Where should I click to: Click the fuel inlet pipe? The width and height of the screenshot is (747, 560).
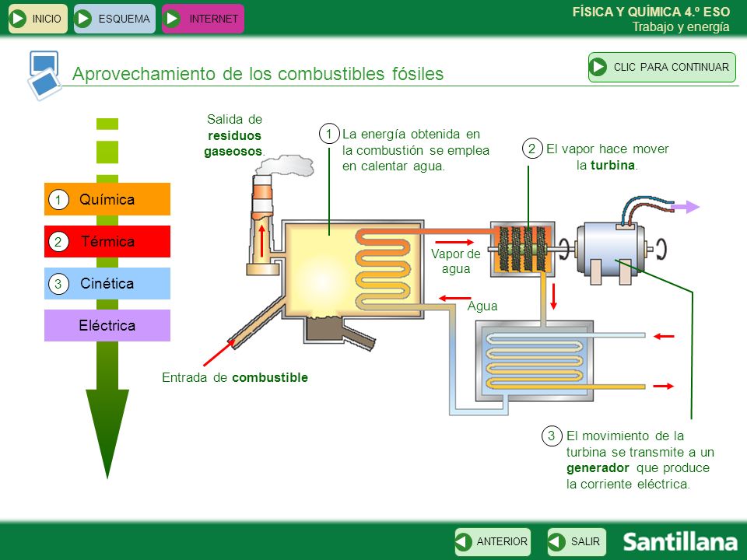click(x=258, y=324)
